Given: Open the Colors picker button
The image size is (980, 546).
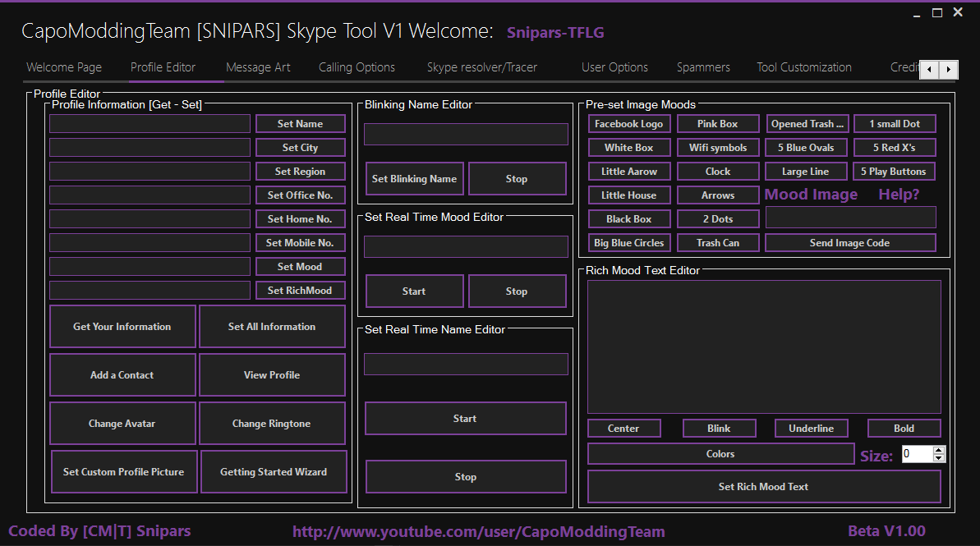Looking at the screenshot, I should pyautogui.click(x=720, y=453).
